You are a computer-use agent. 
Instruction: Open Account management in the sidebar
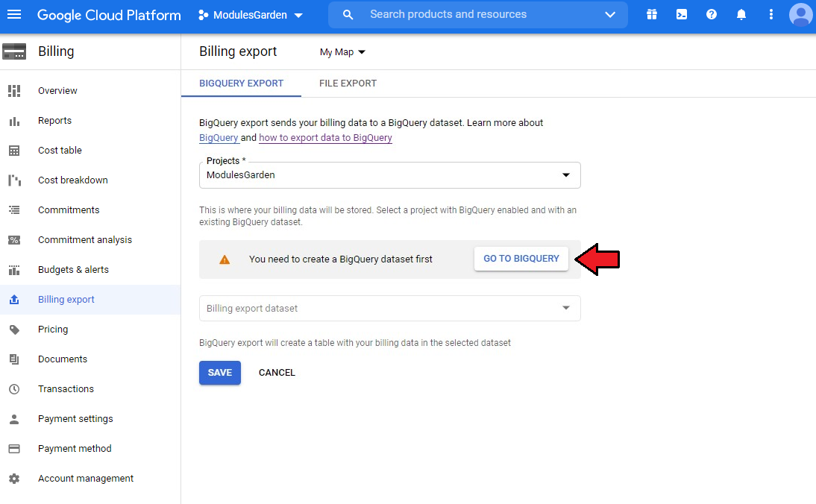pos(86,479)
